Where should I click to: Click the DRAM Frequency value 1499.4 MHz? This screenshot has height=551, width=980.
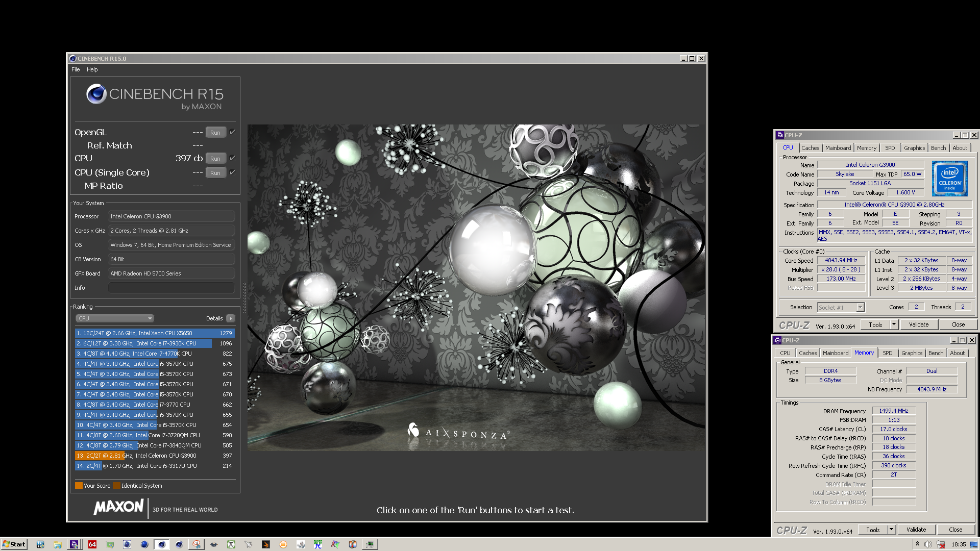click(894, 411)
